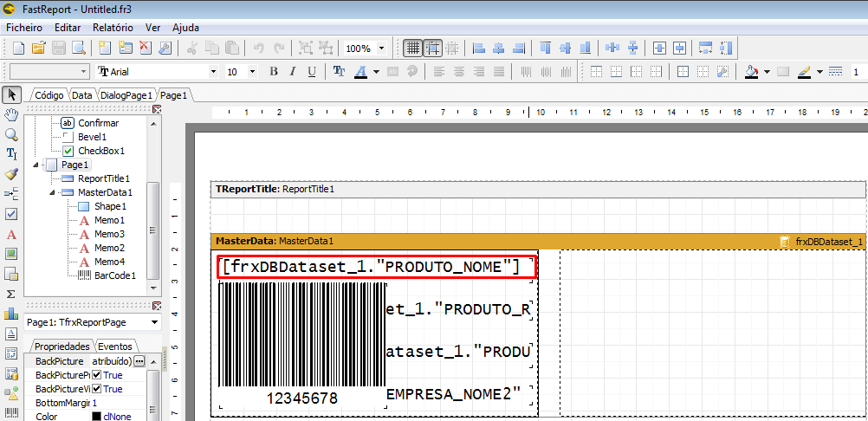Toggle Underline text formatting
868x421 pixels.
tap(312, 71)
